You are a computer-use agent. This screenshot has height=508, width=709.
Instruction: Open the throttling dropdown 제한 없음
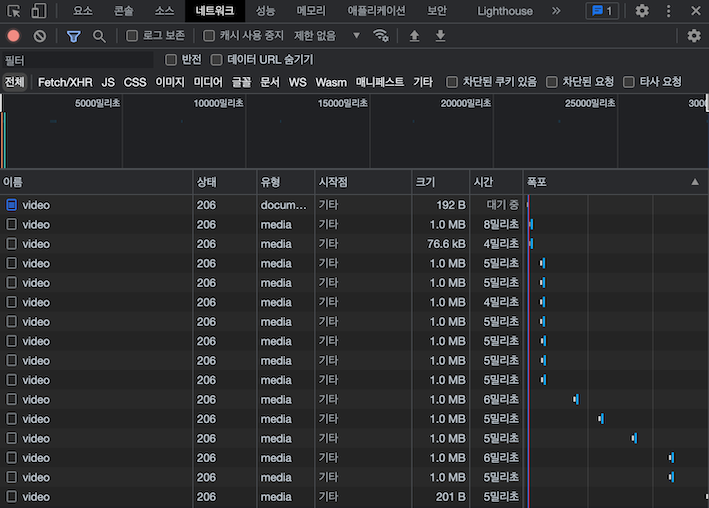pos(327,36)
